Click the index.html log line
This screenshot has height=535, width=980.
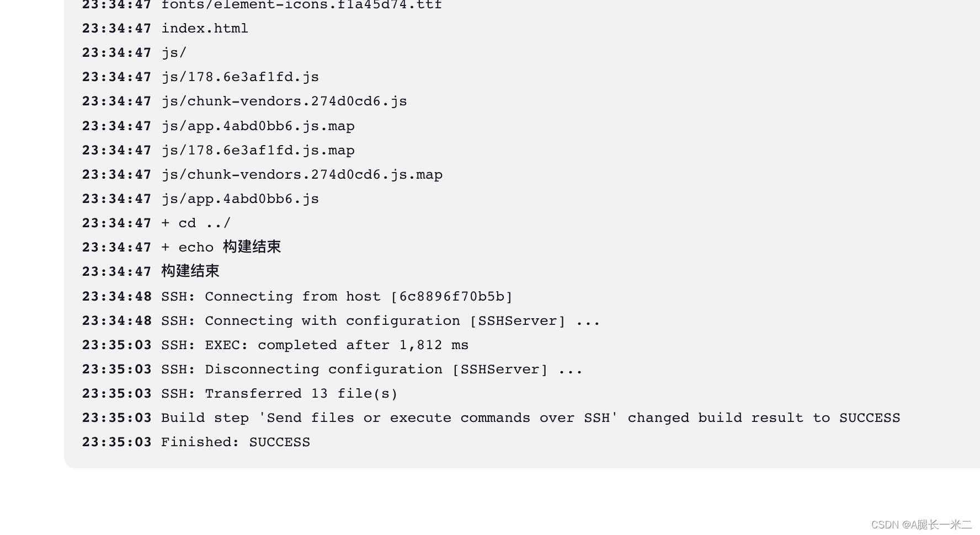tap(165, 28)
